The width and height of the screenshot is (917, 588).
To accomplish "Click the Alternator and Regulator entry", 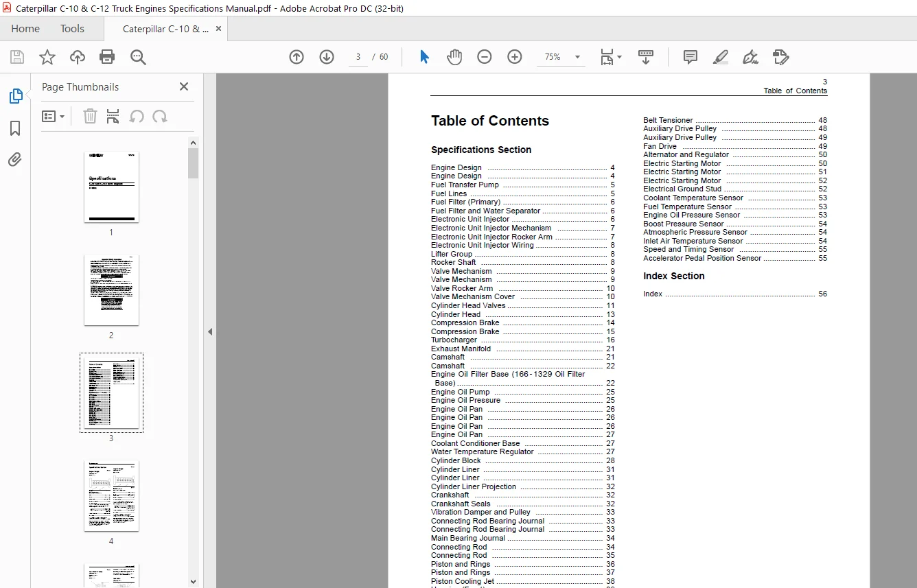I will click(x=735, y=155).
